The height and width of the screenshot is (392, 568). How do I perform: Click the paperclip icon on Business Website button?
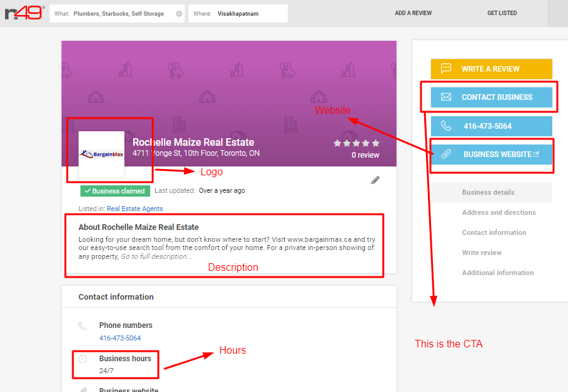pos(446,155)
